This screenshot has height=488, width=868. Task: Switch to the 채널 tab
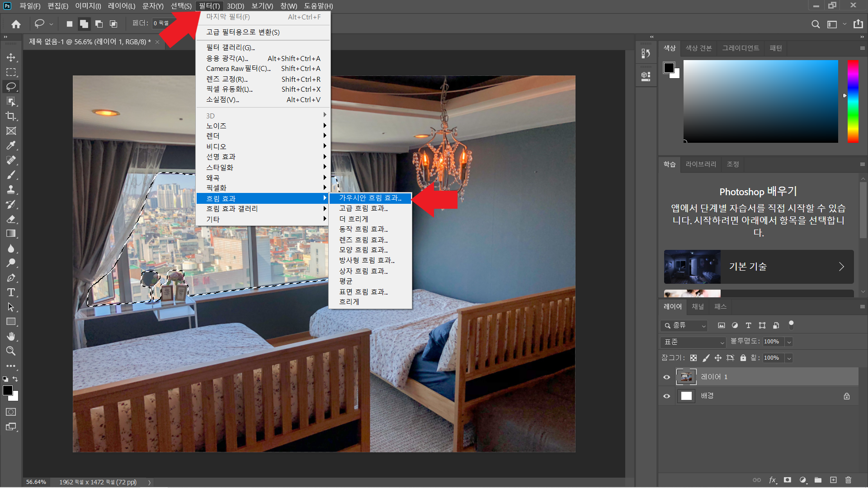(x=698, y=306)
